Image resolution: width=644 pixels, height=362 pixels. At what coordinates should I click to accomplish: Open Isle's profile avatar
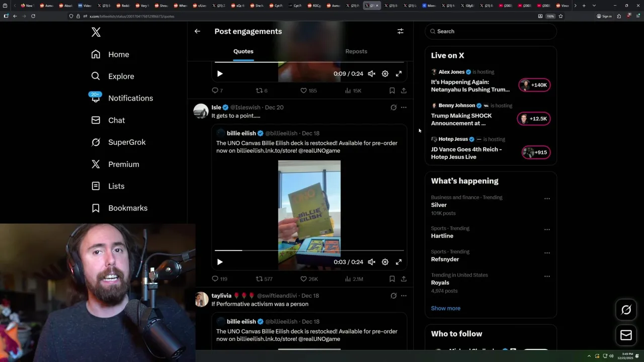(201, 111)
